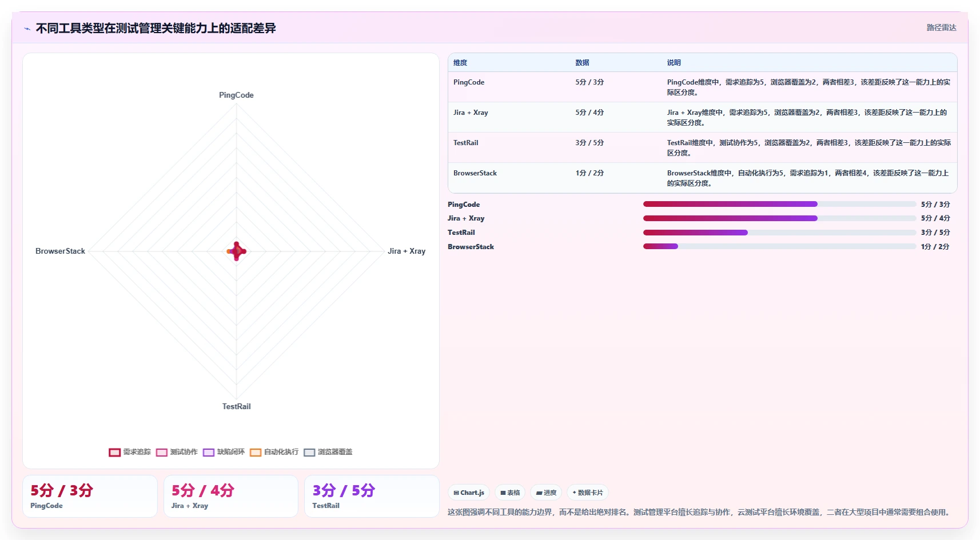
Task: Open the TestRail 3分 / 5分 stat card
Action: [x=372, y=497]
